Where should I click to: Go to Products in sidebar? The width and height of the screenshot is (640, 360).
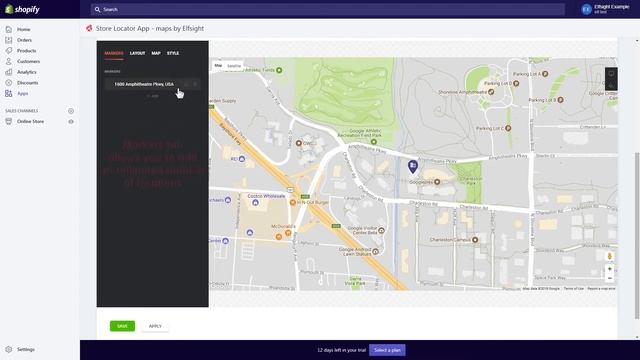tap(27, 51)
